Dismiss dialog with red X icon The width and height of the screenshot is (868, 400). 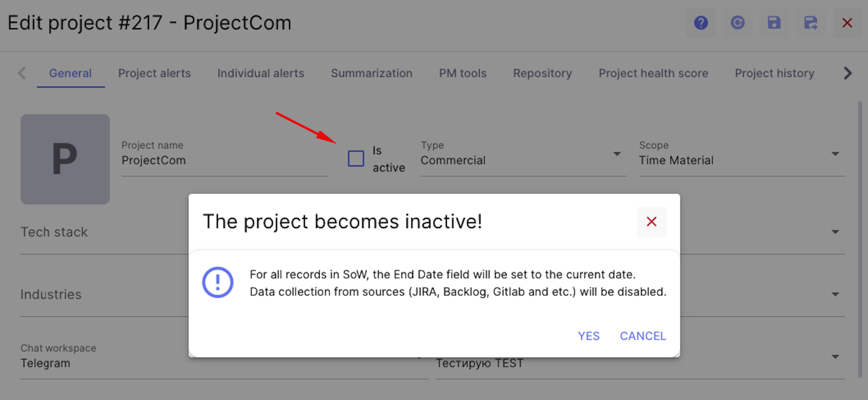651,222
